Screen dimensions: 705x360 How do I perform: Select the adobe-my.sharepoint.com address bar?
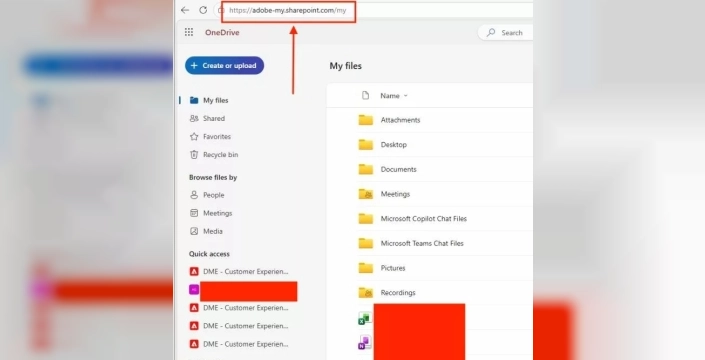tap(288, 10)
